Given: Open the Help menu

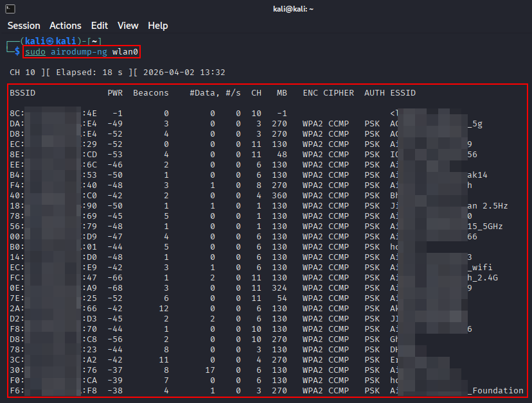Looking at the screenshot, I should pos(158,26).
